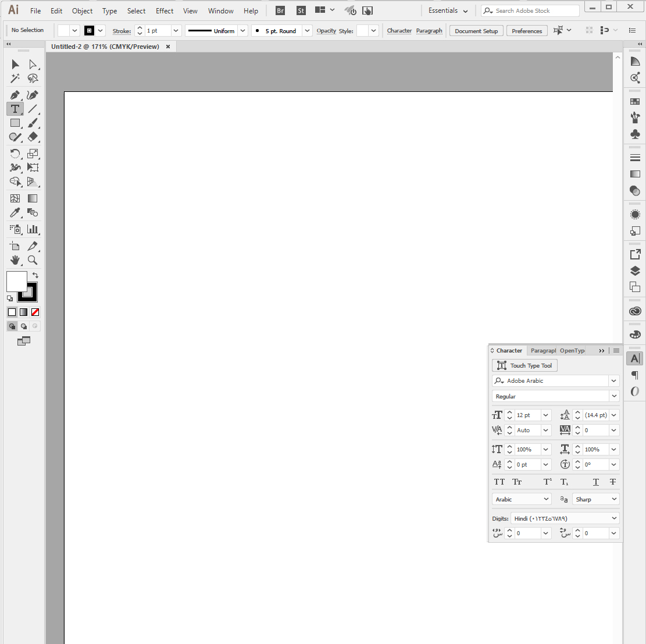Click the Search Adobe Stock field
The image size is (646, 644).
[x=529, y=10]
